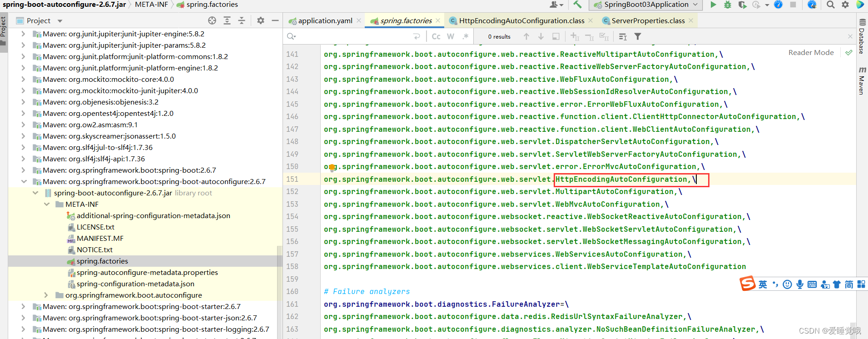868x339 pixels.
Task: Click spring-boot-autoconfigure-2.6.7.jar breadcrumb
Action: 64,5
